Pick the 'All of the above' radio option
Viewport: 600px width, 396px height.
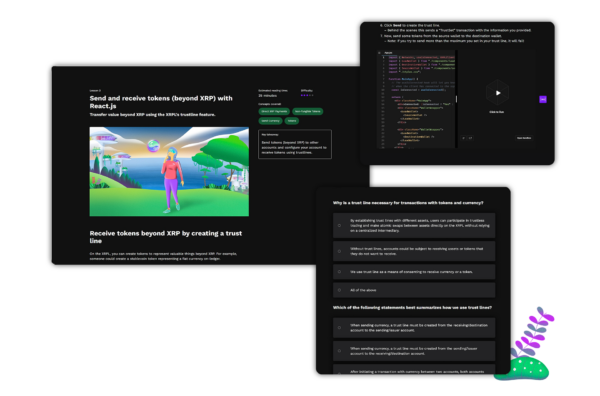click(x=339, y=290)
